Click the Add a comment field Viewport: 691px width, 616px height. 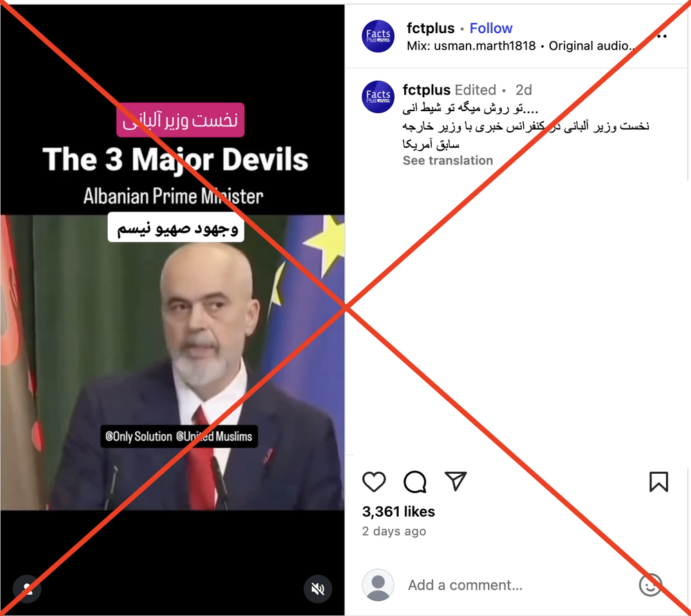[465, 585]
